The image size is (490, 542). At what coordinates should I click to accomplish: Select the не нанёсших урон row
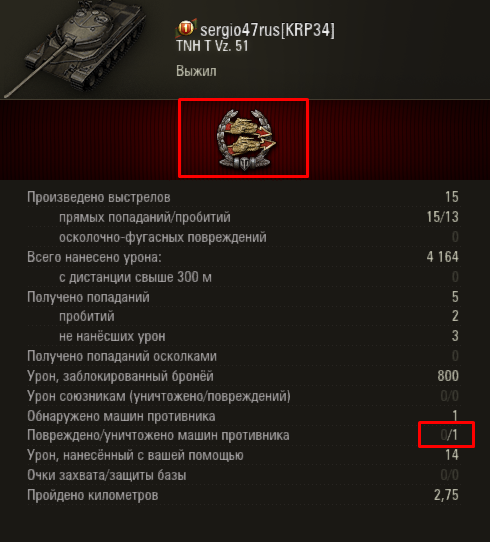243,336
